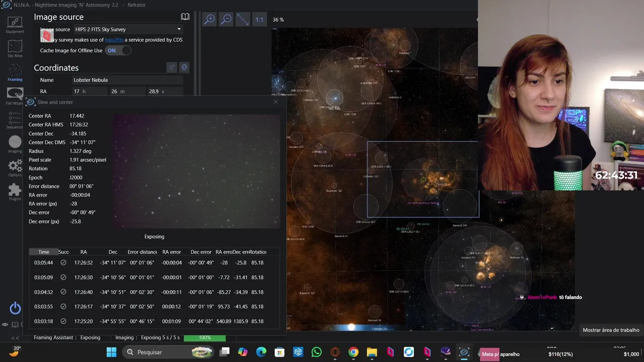Click the Center Dec DMS value -34° 11' 07"
Image resolution: width=644 pixels, height=362 pixels.
[83, 142]
